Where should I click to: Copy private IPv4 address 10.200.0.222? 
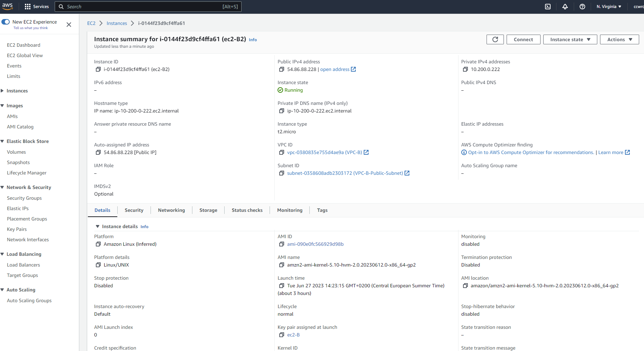point(465,70)
